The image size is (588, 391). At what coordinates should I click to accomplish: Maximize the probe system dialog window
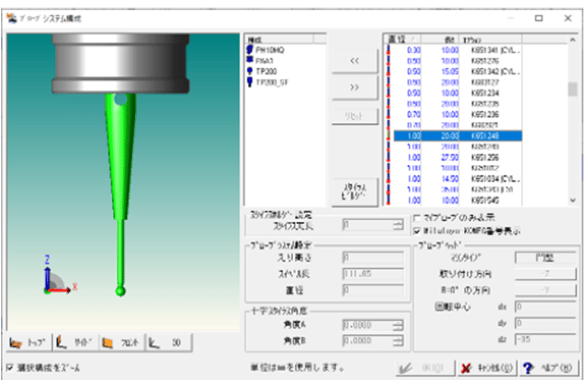[538, 18]
